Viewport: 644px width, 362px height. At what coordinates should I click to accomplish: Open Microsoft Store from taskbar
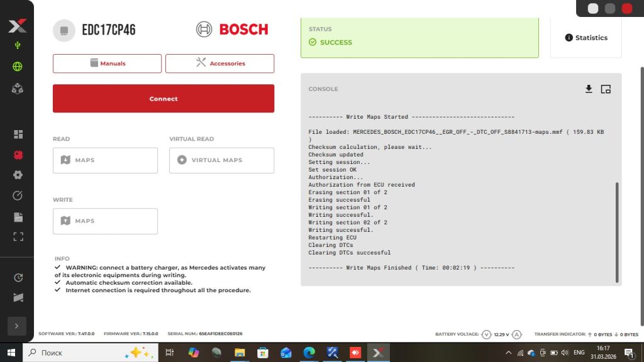(x=263, y=353)
